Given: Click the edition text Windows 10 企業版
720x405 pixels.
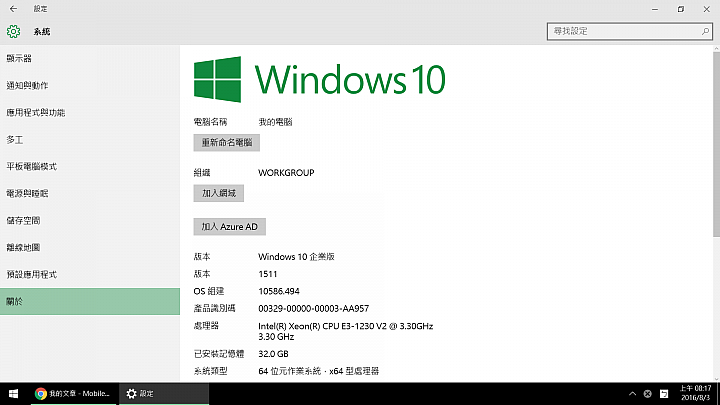Looking at the screenshot, I should coord(296,257).
